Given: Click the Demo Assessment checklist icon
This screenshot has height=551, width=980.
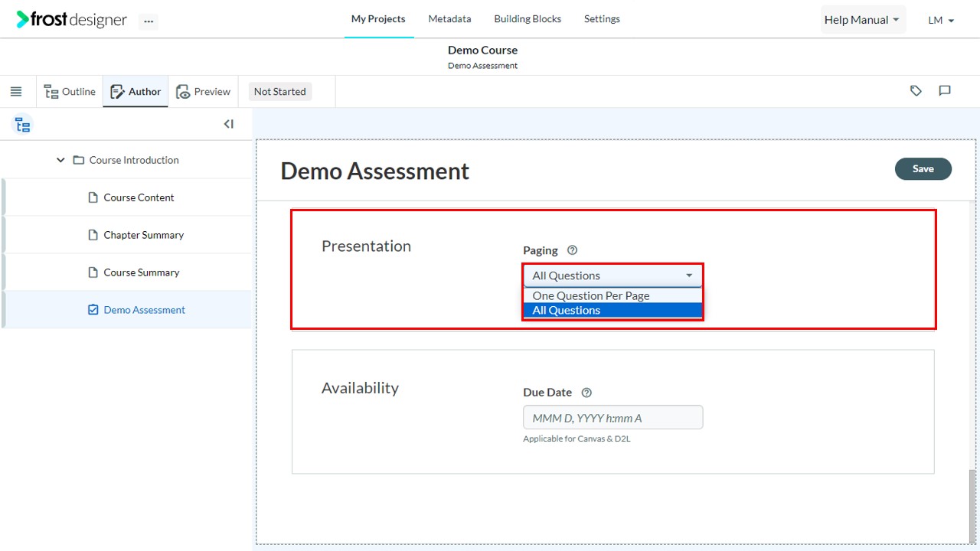Looking at the screenshot, I should tap(93, 310).
